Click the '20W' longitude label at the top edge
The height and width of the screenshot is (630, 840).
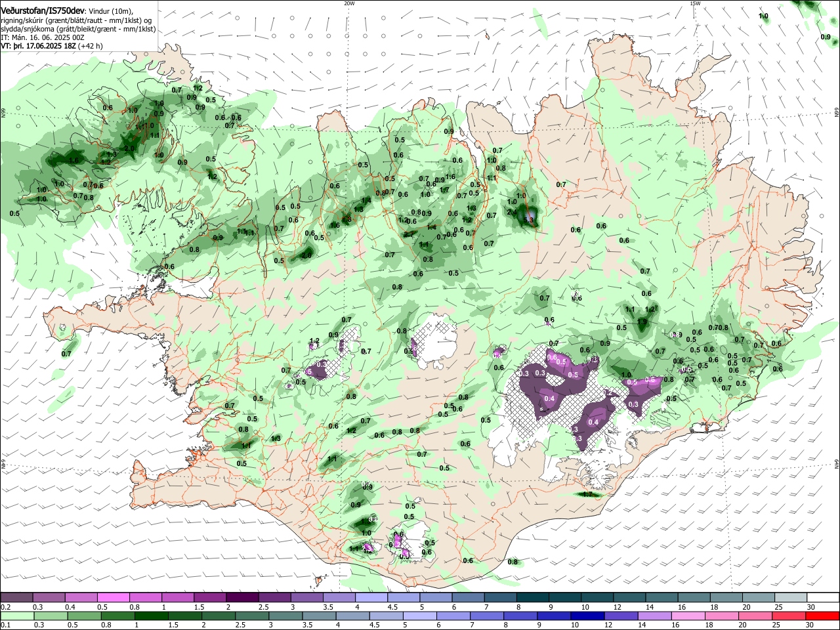tap(349, 3)
